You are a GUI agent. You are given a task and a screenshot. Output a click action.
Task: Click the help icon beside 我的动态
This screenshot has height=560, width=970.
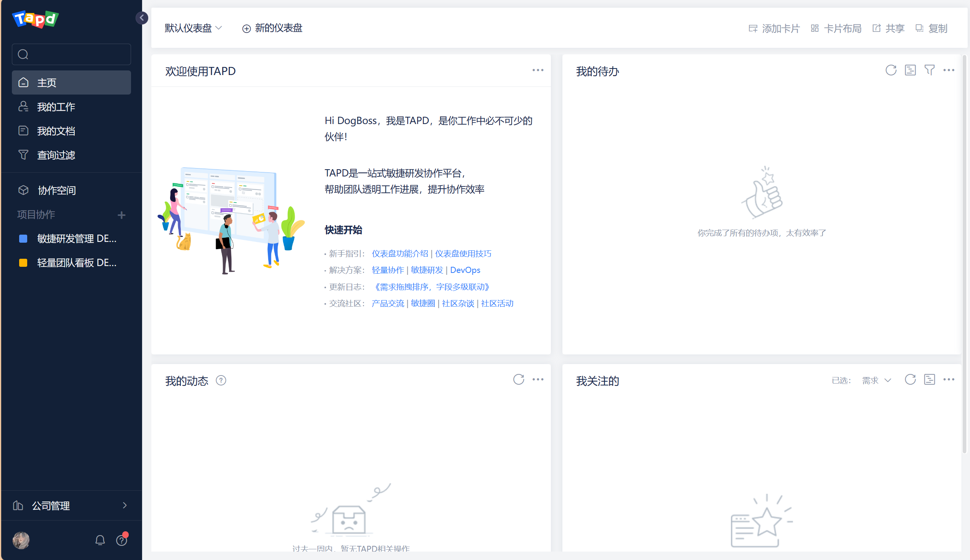221,380
